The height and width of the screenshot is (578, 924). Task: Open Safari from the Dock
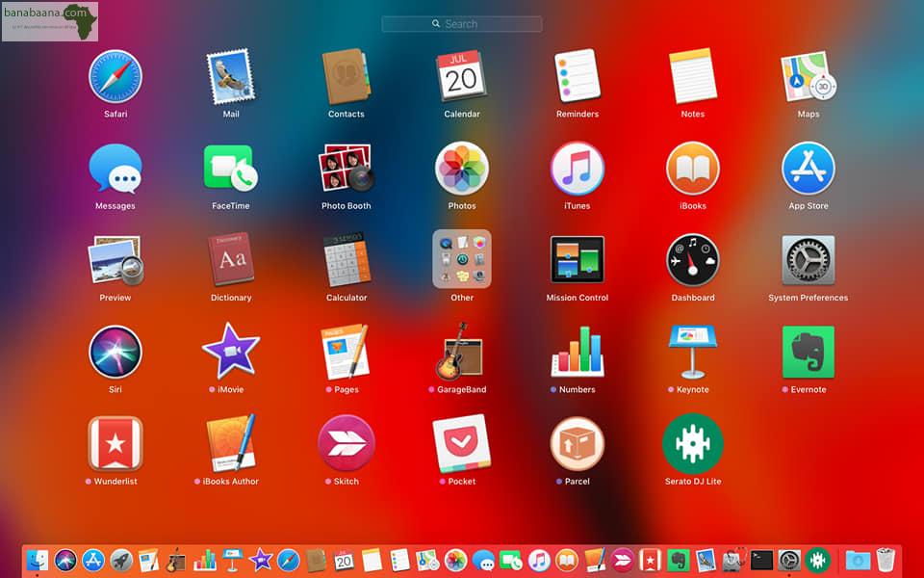288,560
